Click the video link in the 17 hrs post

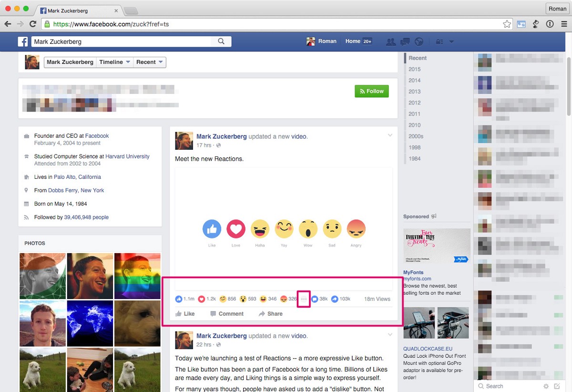click(299, 136)
